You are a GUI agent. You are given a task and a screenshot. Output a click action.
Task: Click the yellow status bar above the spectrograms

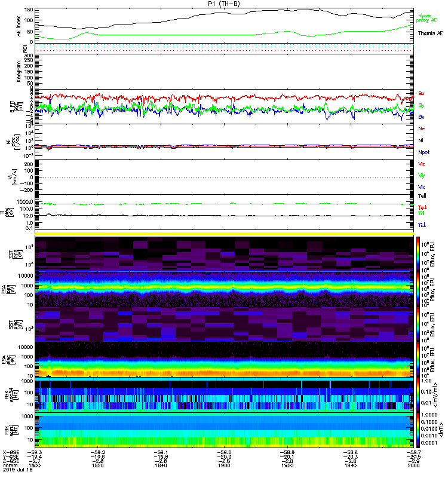tap(225, 233)
